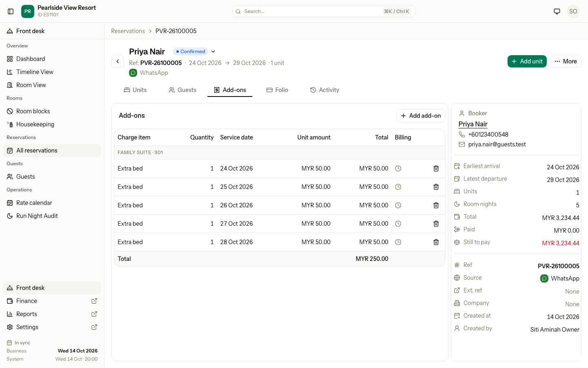
Task: Open Reports external link icon
Action: tap(94, 314)
